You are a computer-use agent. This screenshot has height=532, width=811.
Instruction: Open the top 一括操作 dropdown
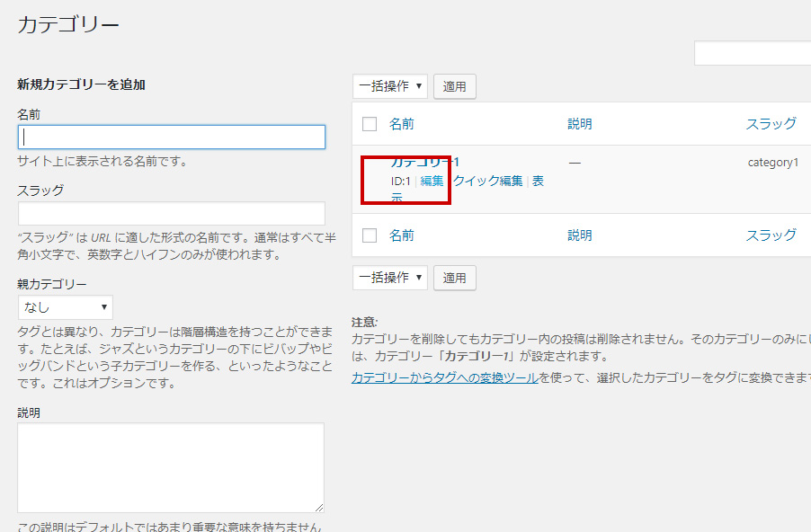tap(390, 86)
